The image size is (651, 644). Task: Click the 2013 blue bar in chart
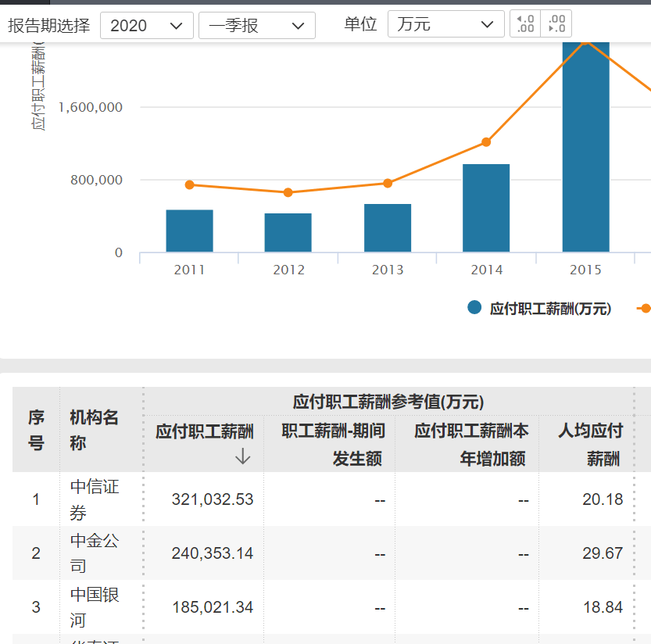388,228
